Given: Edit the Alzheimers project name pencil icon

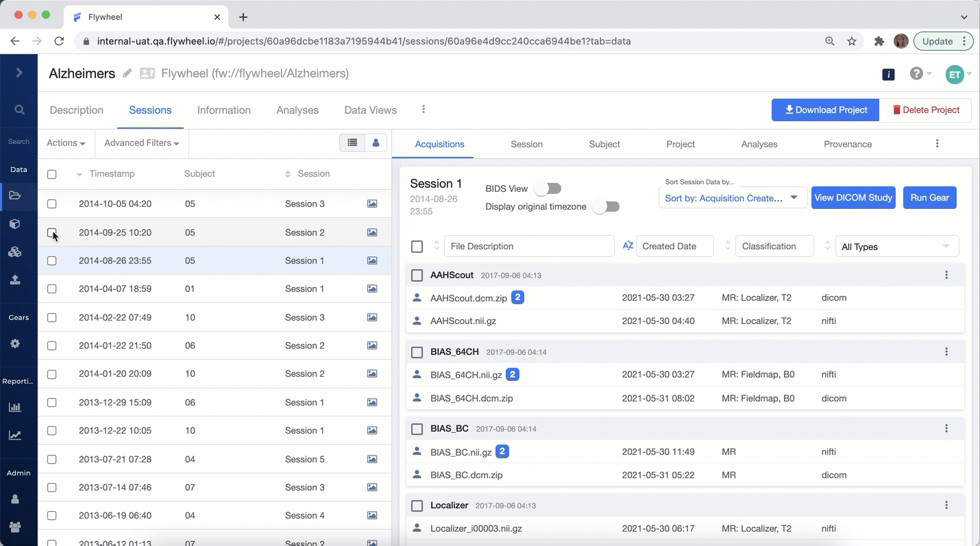Looking at the screenshot, I should 127,73.
